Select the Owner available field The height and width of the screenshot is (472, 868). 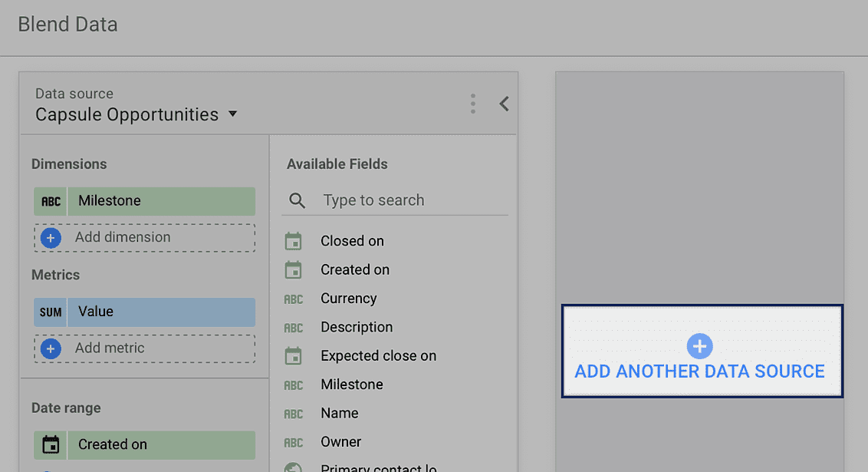click(x=340, y=442)
